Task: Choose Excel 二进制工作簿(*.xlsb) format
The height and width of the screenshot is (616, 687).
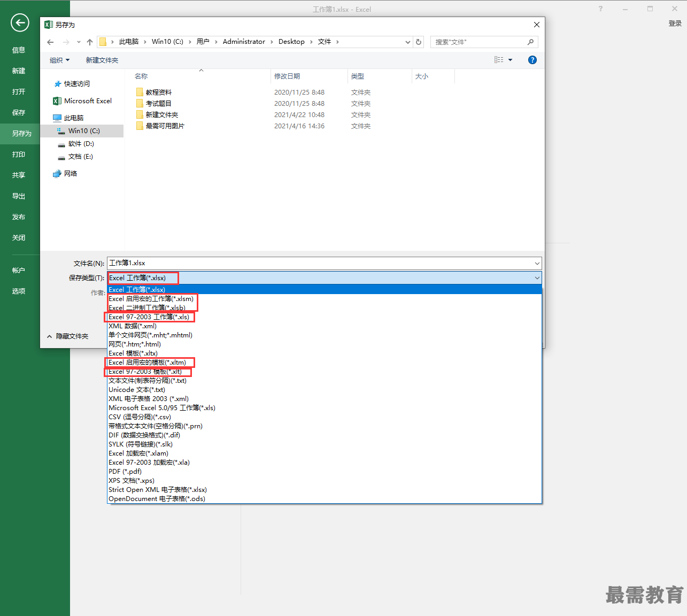Action: pyautogui.click(x=325, y=307)
